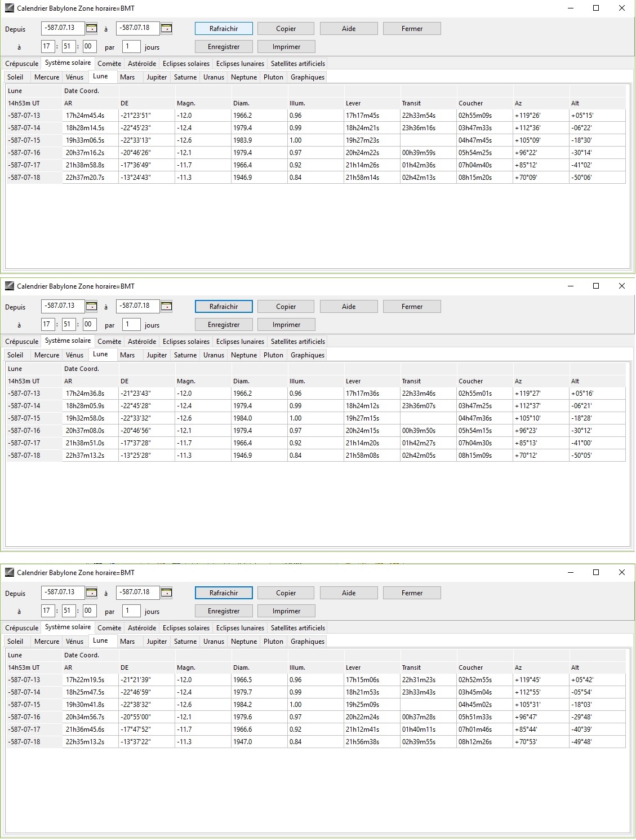Image resolution: width=636 pixels, height=840 pixels.
Task: Select Diam. cell 1984.2
Action: tap(259, 705)
